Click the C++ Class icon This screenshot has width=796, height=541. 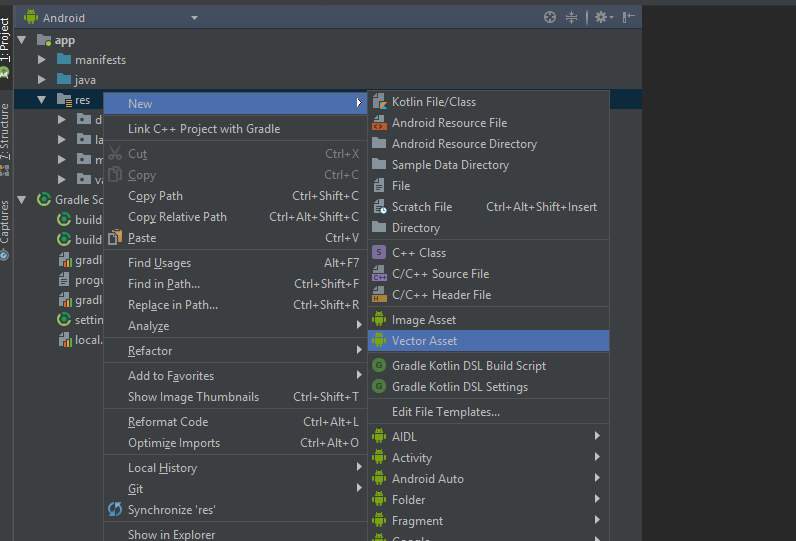(379, 253)
